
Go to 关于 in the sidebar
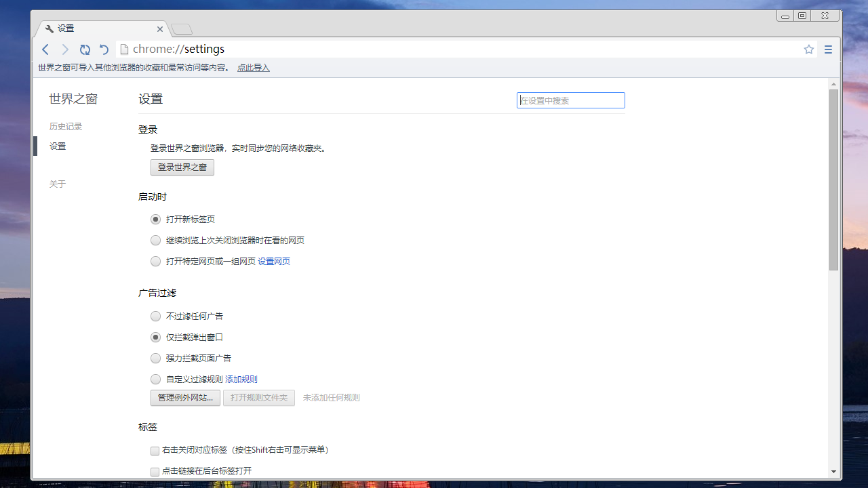[58, 184]
